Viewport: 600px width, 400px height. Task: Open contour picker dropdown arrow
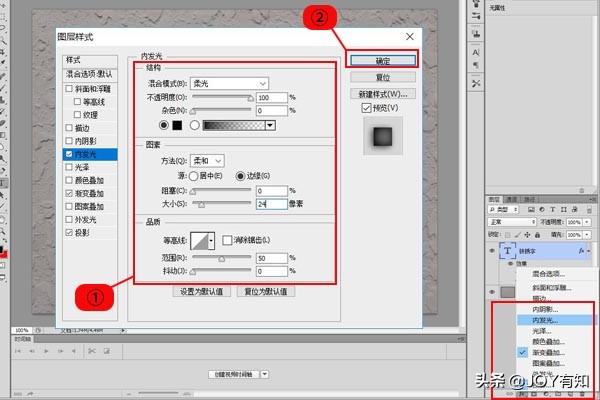tap(211, 241)
